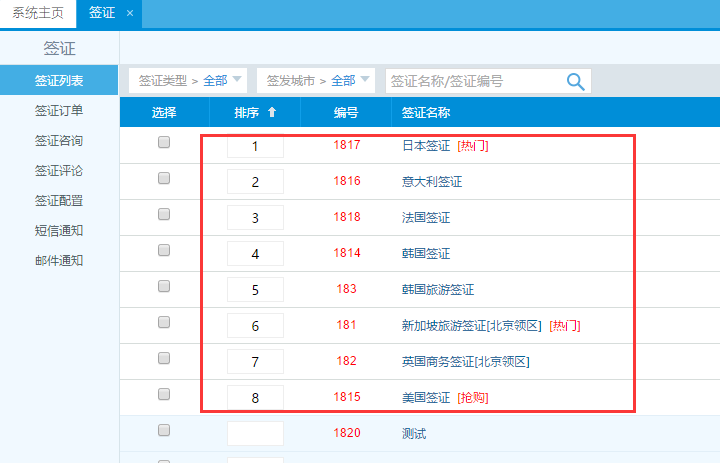Open the 法国签证 entry link
This screenshot has height=463, width=720.
[x=426, y=217]
